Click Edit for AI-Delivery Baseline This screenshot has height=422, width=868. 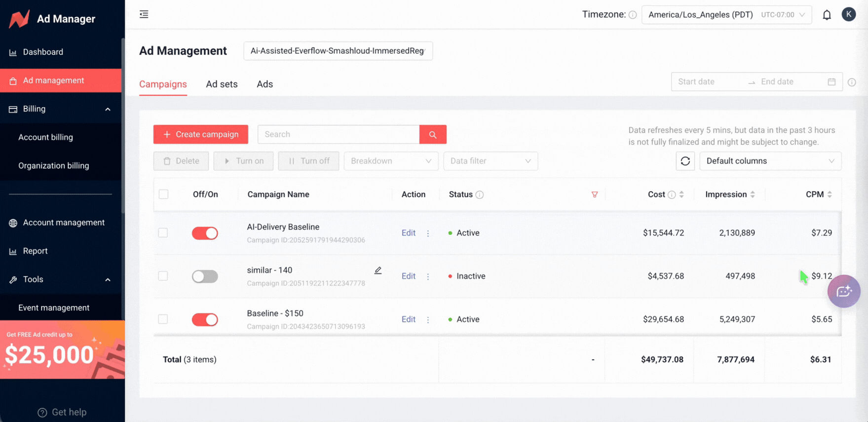coord(408,233)
